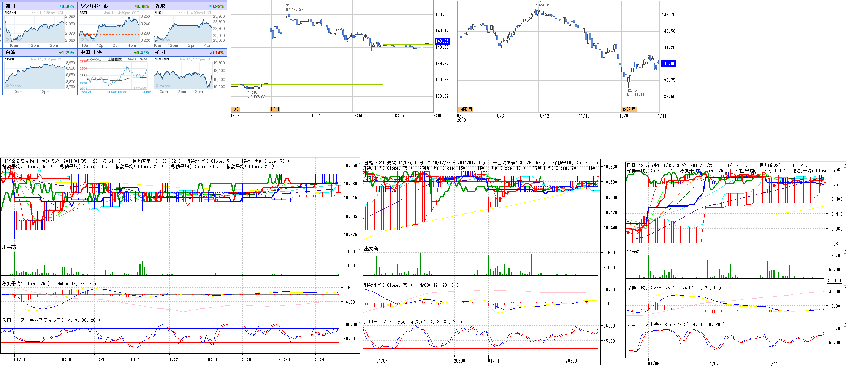Viewport: 868px width, 388px height.
Task: Expand the arrow beside 30-minute MACD panel
Action: (845, 288)
